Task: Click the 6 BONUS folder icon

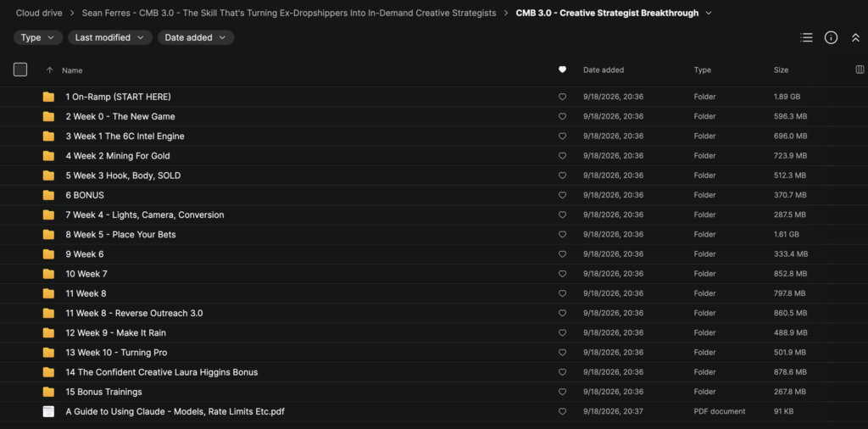Action: pos(48,195)
